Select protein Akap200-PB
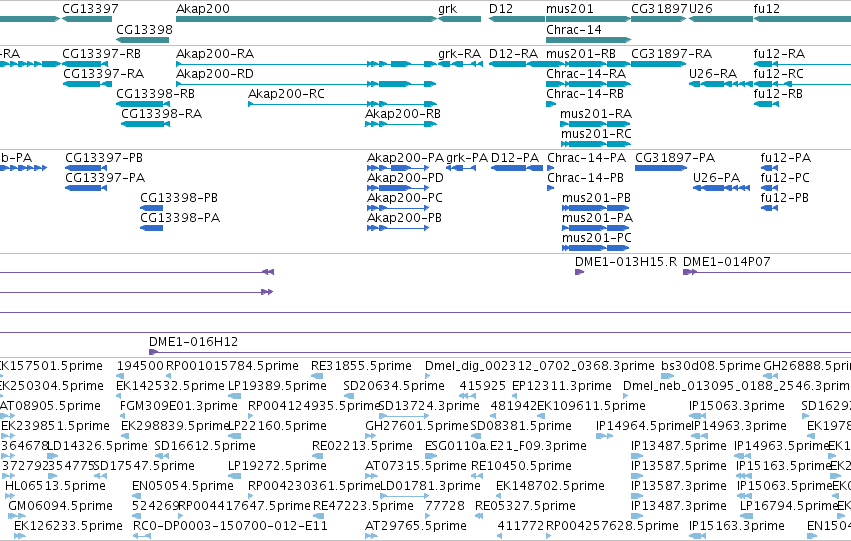 (x=398, y=228)
